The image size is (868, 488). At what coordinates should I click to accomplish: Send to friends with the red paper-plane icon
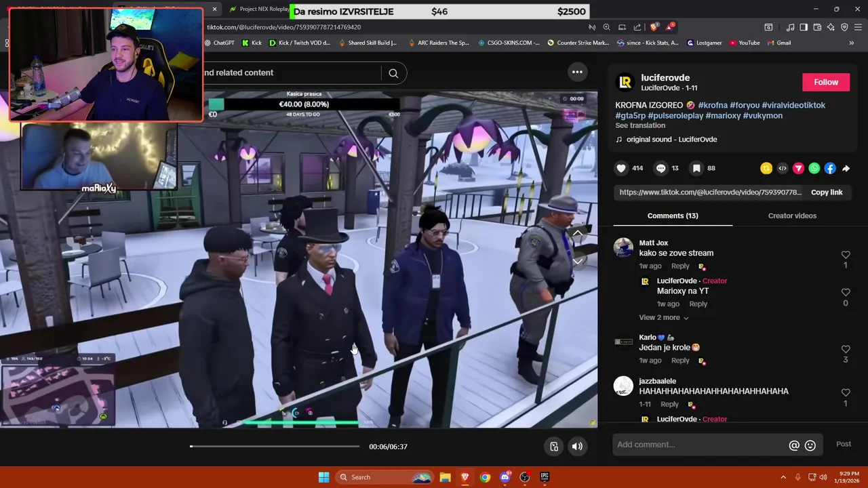(798, 168)
